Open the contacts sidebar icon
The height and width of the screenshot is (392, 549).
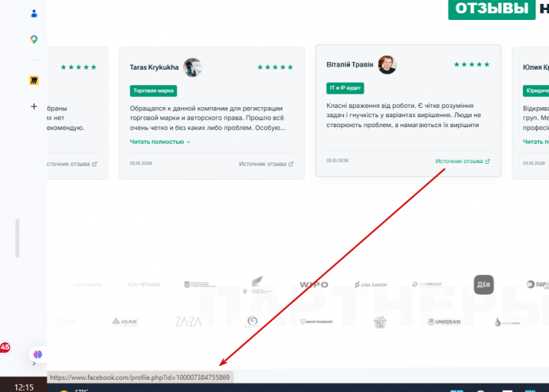(x=34, y=14)
